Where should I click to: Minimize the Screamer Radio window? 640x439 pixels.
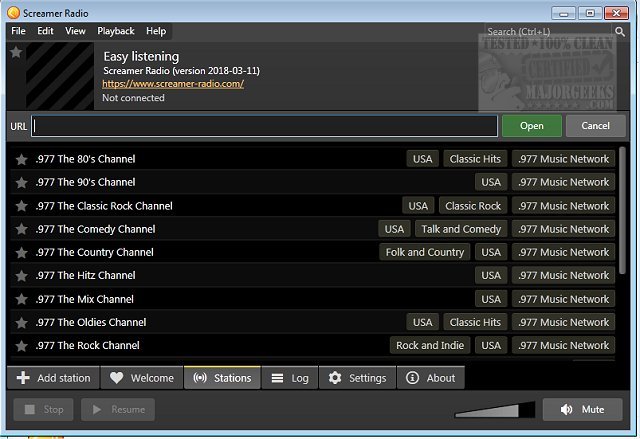point(563,13)
